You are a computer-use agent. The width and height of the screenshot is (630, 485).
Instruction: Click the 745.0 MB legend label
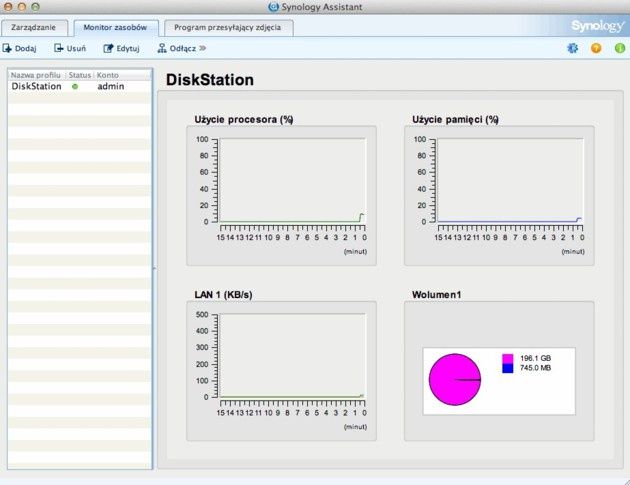click(536, 368)
